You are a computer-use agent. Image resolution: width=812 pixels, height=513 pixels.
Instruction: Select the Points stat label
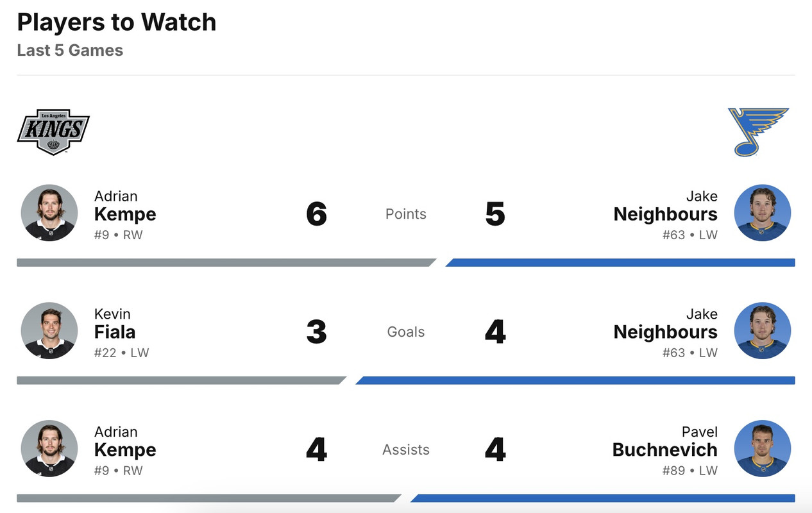pos(405,214)
